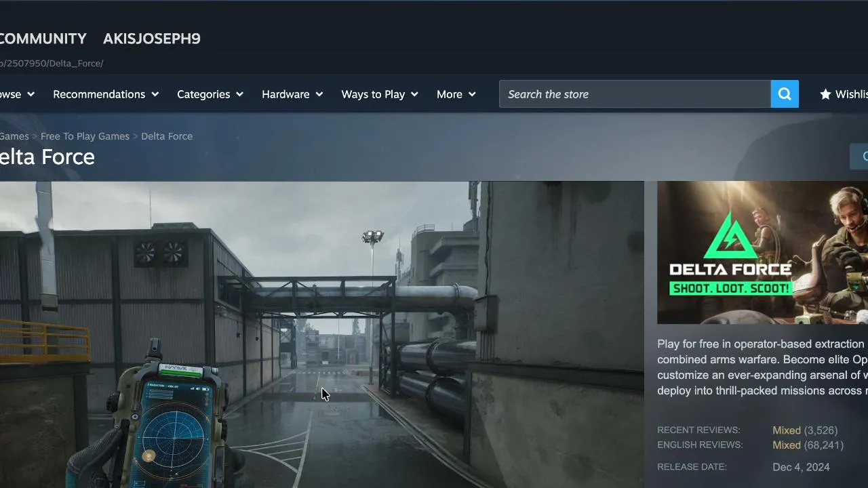
Task: Click the blue search magnifier button
Action: tap(785, 94)
